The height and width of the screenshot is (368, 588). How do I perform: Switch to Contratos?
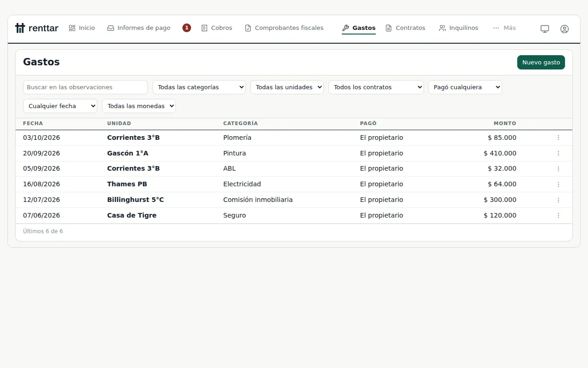coord(405,28)
